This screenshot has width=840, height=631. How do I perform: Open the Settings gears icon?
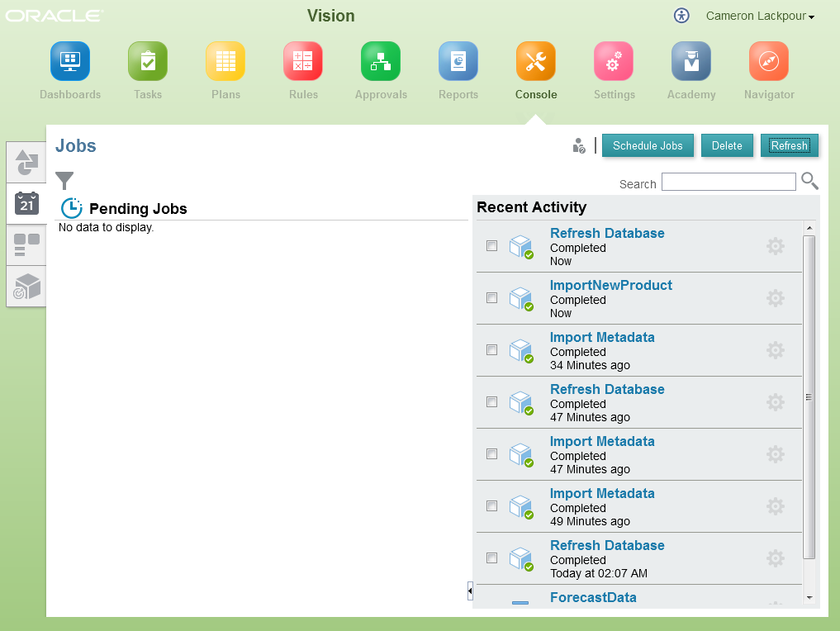(x=614, y=61)
